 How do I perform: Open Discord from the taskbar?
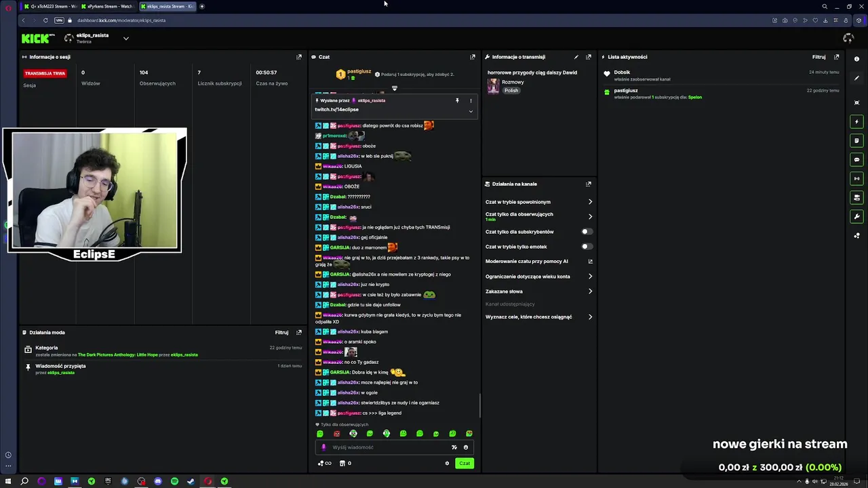pyautogui.click(x=158, y=481)
